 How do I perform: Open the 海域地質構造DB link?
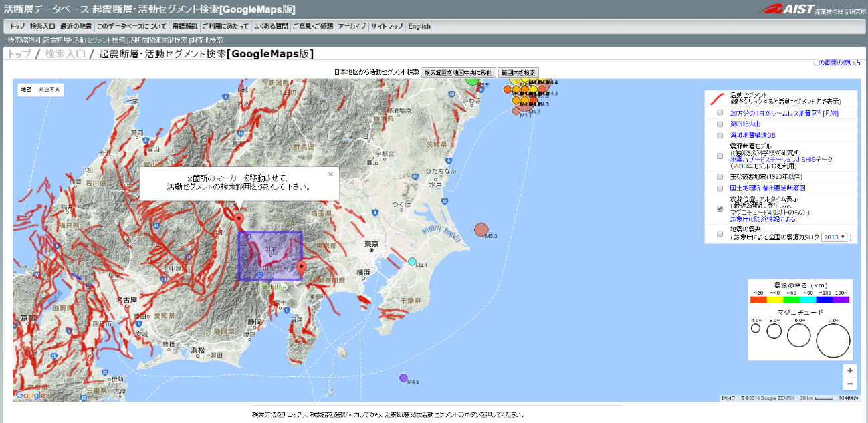(752, 134)
